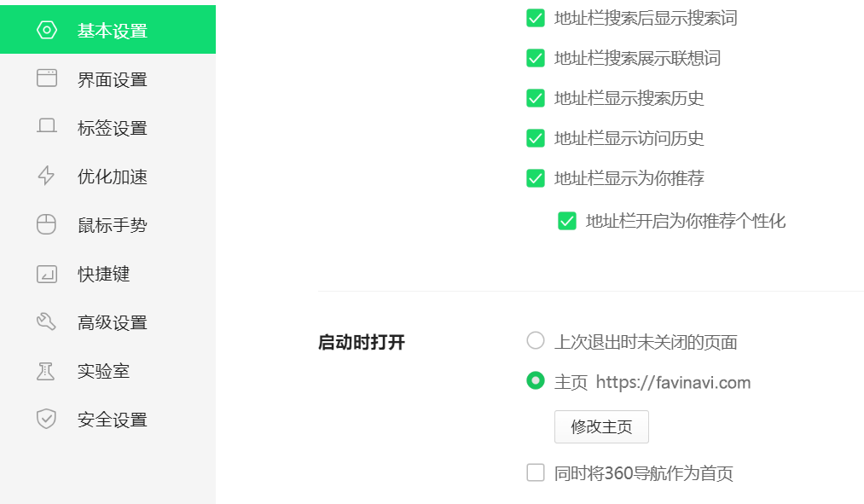Disable 地址栏搜索展示联想词 checkbox

point(536,58)
